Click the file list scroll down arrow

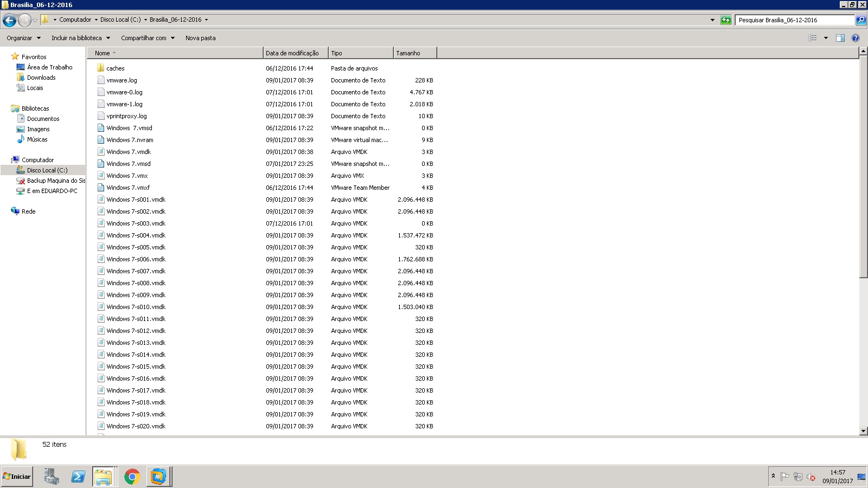(x=863, y=431)
